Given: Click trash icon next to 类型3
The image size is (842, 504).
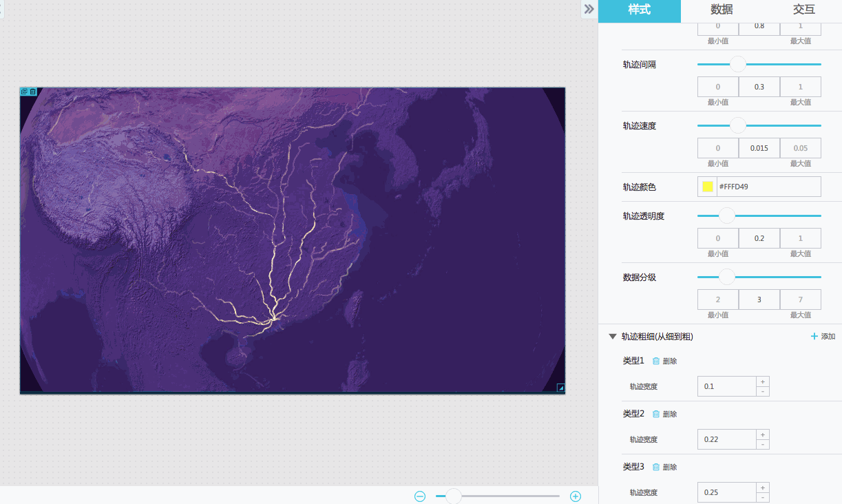Looking at the screenshot, I should click(656, 467).
